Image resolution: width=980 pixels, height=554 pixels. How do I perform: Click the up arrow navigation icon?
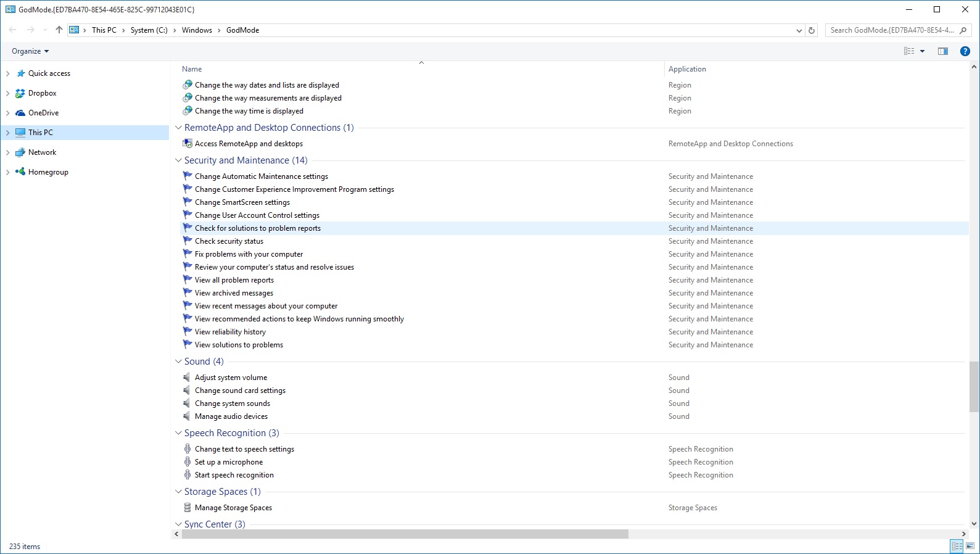[59, 30]
